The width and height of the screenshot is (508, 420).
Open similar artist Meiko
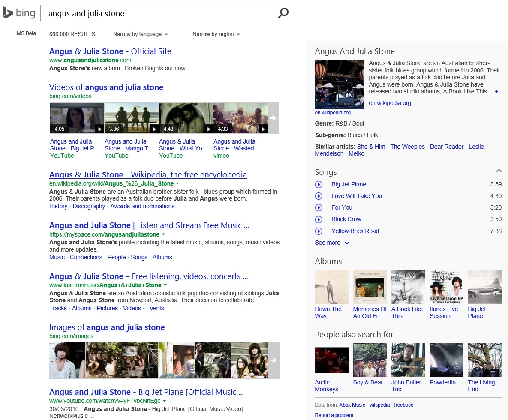tap(356, 153)
